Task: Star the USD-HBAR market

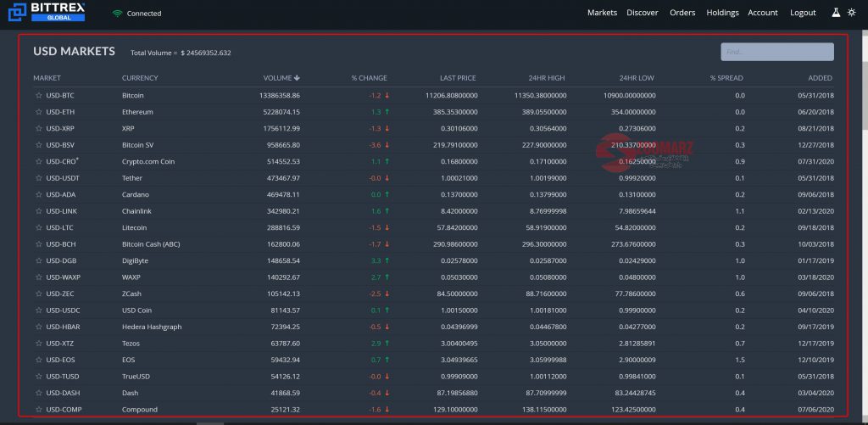Action: coord(39,327)
